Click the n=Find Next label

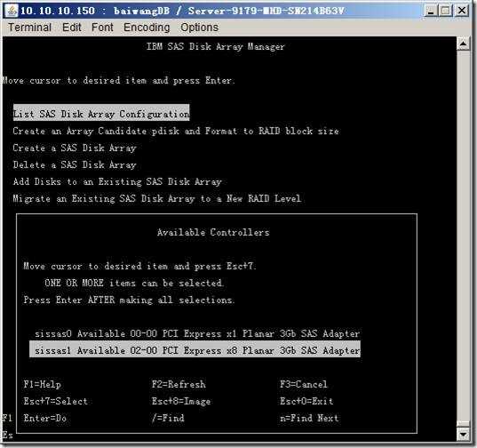point(309,418)
